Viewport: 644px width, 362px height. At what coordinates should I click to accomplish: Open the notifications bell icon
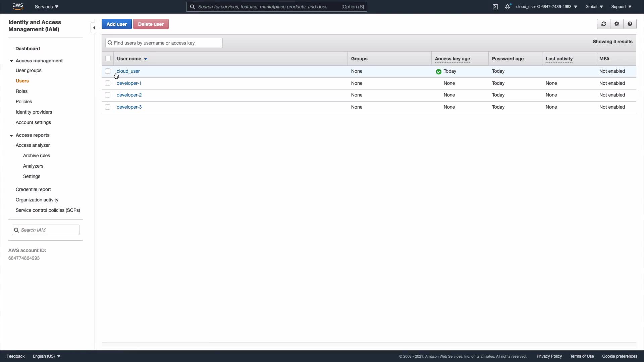coord(507,7)
